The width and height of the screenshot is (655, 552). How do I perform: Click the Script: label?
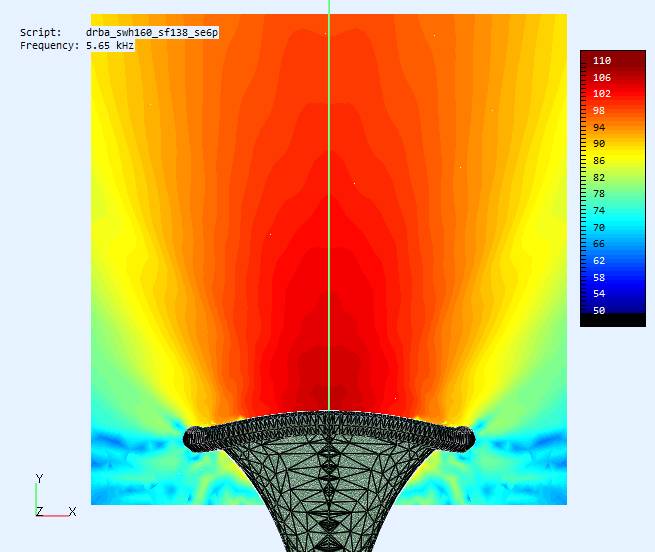41,33
